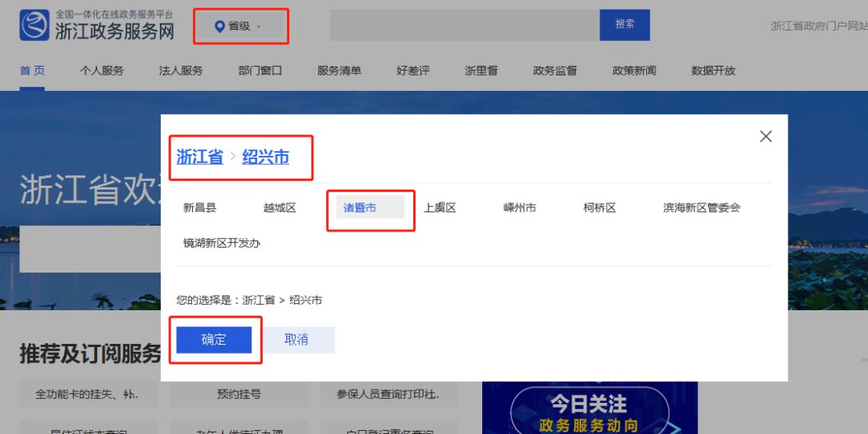Open the 政务监督 menu item
The height and width of the screenshot is (434, 868).
click(555, 71)
